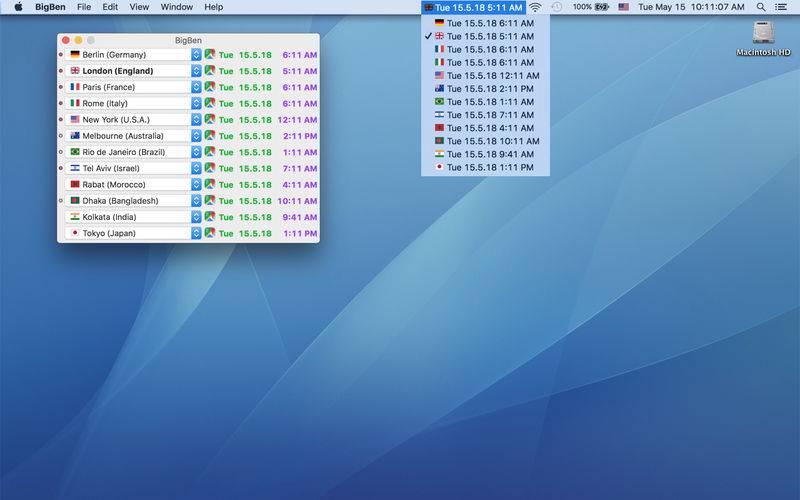This screenshot has width=800, height=500.
Task: Toggle the radio dot beside Paris (France)
Action: [61, 87]
